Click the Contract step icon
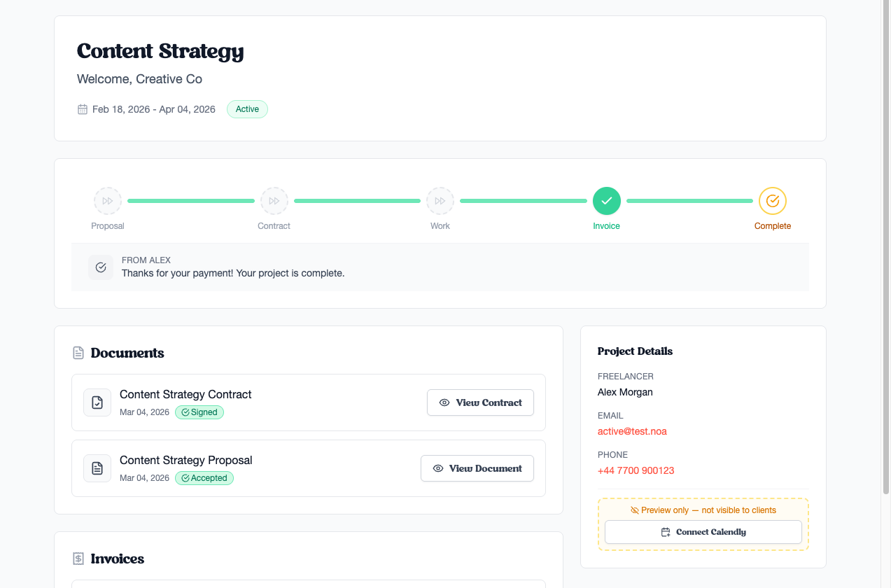Image resolution: width=891 pixels, height=588 pixels. coord(274,201)
